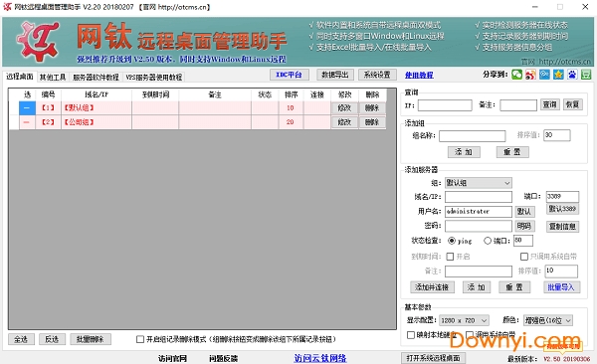
Task: Share to Tencent Weibo blue icon
Action: pyautogui.click(x=544, y=75)
